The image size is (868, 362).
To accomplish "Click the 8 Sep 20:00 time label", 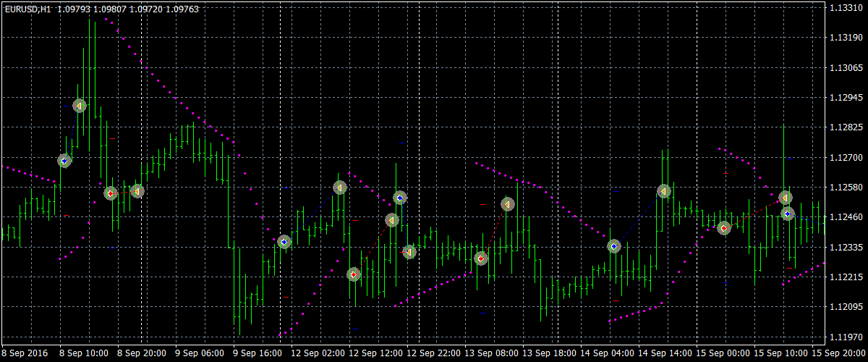I will point(142,354).
